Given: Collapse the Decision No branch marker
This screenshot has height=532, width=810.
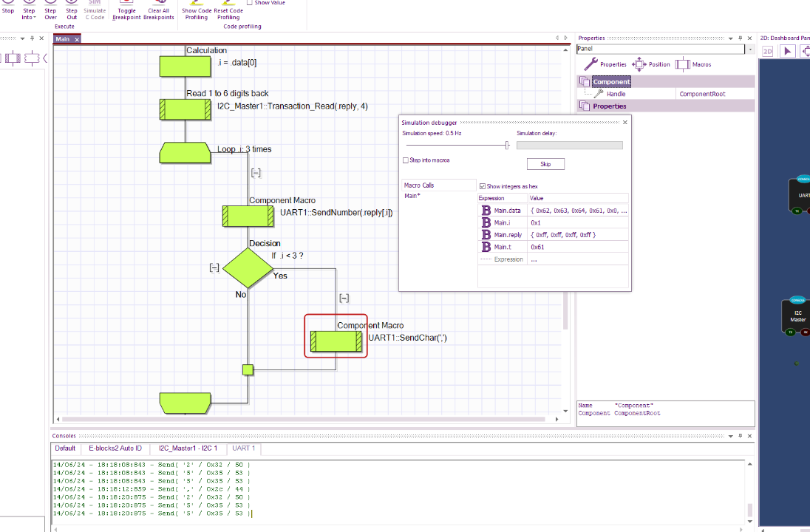Looking at the screenshot, I should [x=214, y=267].
